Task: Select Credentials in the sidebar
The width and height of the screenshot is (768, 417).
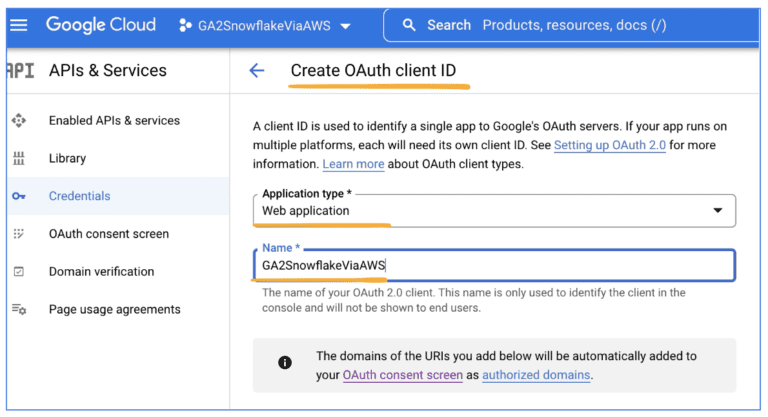Action: 79,196
